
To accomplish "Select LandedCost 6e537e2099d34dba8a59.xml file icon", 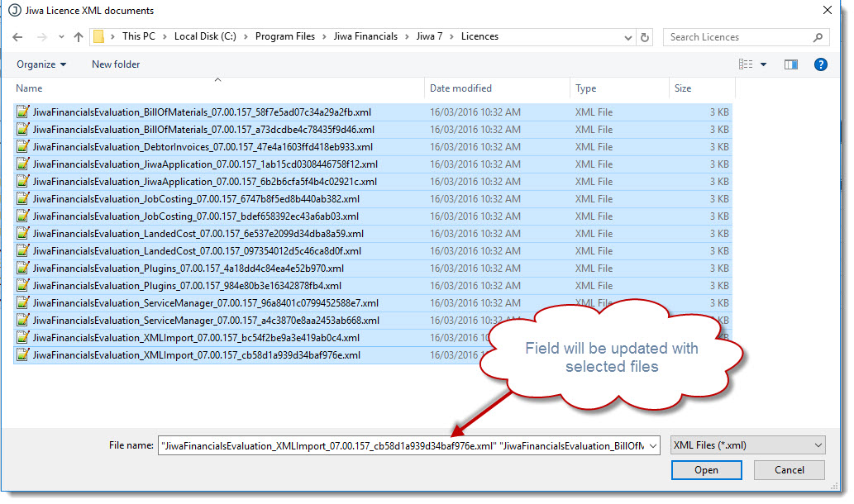I will pos(22,233).
